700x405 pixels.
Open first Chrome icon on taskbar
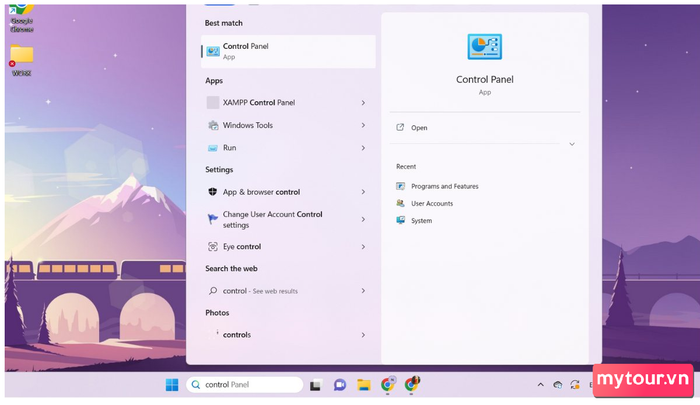coord(388,384)
